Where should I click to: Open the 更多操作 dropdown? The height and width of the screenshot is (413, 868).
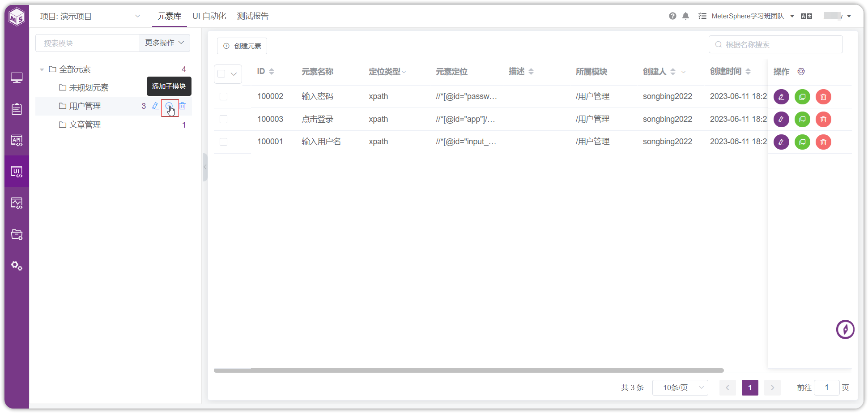click(x=165, y=43)
